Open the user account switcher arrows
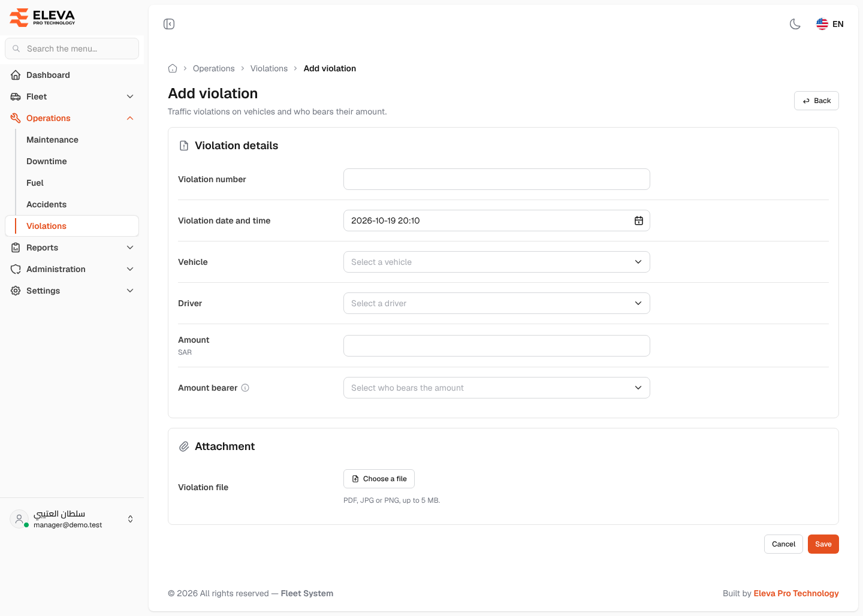 pos(131,519)
